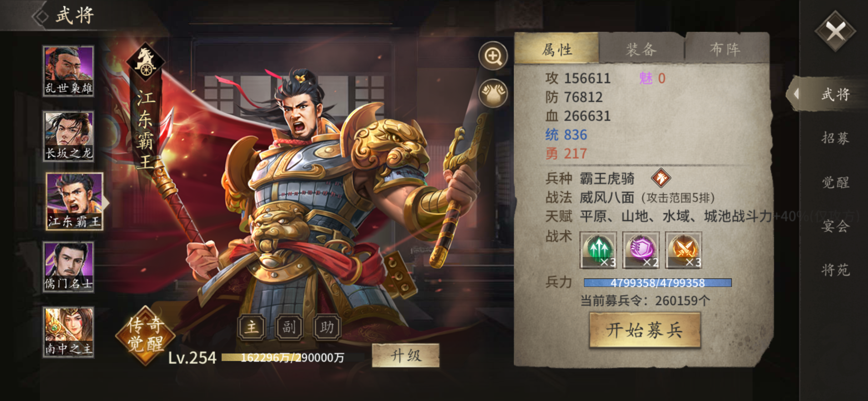
Task: Click the 开始募兵 recruit button
Action: click(644, 330)
